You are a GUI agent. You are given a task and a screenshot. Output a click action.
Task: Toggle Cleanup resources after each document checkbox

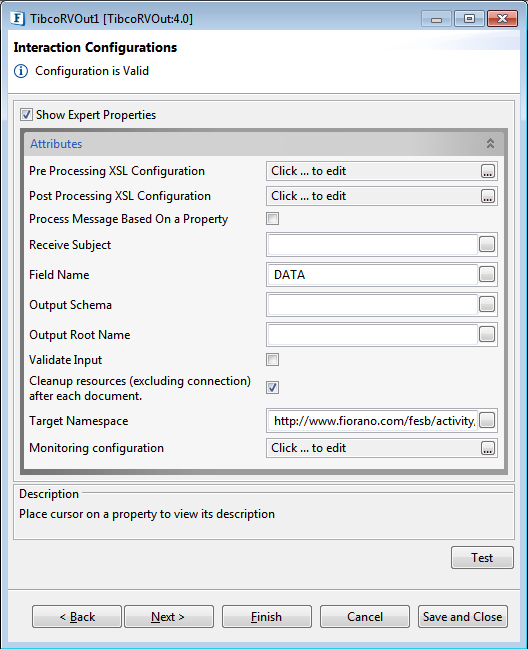pos(272,388)
